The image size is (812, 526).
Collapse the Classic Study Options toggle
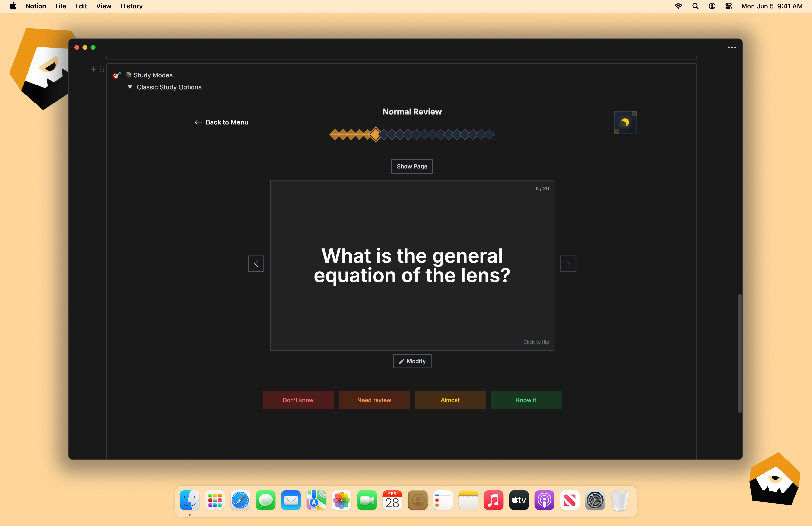point(130,87)
